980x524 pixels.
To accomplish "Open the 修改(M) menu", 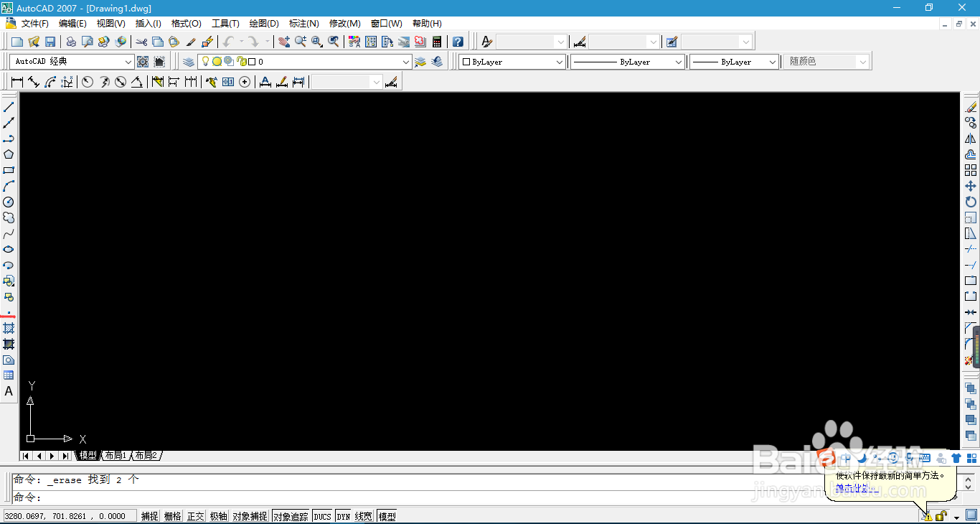I will pos(344,24).
